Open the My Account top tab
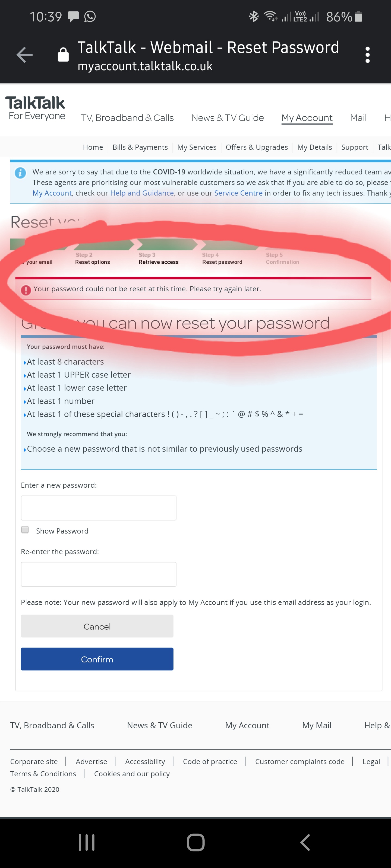Viewport: 391px width, 868px height. click(307, 118)
